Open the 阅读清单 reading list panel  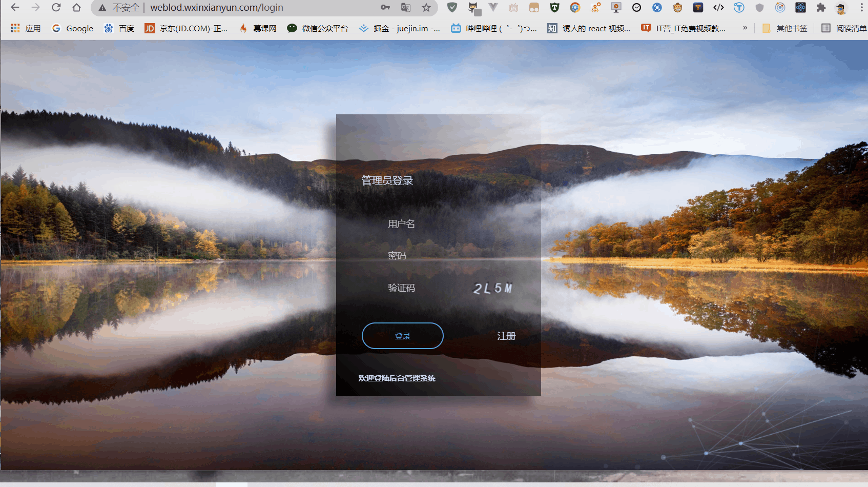pos(842,28)
